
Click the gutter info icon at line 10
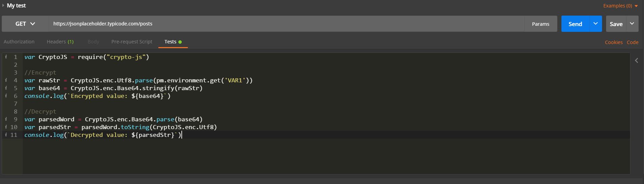6,127
